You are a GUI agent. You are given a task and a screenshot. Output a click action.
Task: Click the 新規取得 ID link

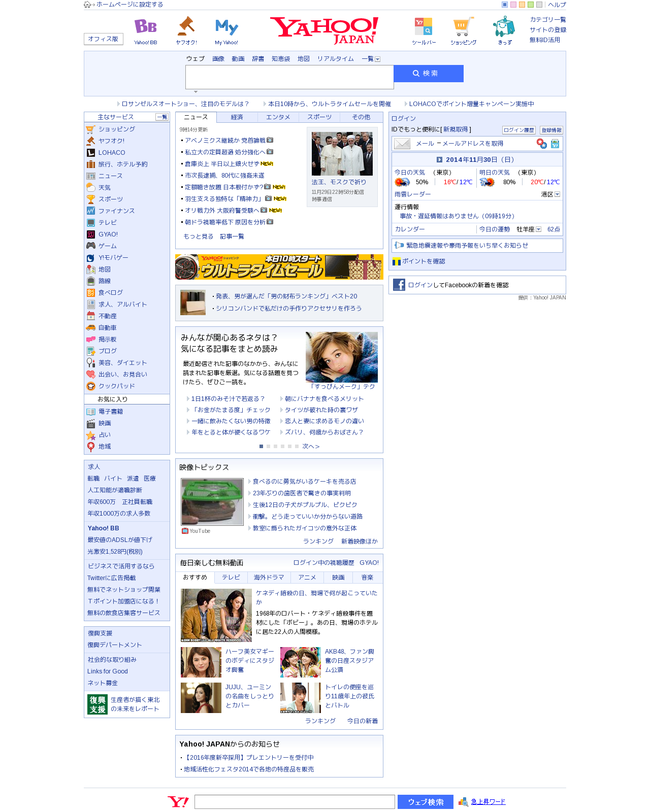coord(456,129)
